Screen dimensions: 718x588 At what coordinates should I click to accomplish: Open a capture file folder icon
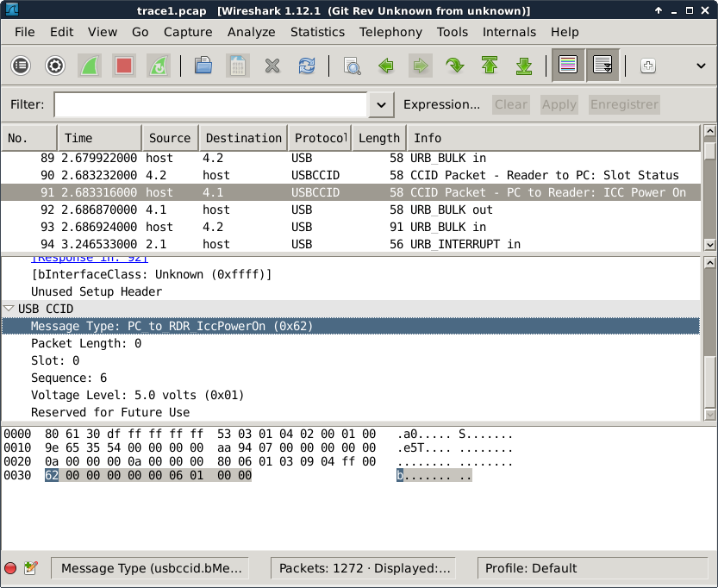pos(203,66)
